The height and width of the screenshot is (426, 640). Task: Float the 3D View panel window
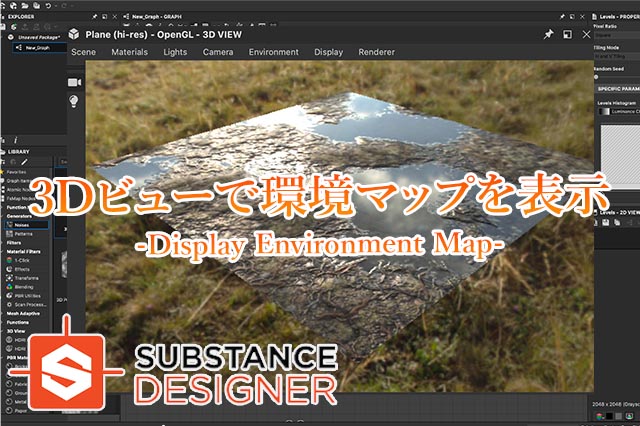(x=567, y=33)
